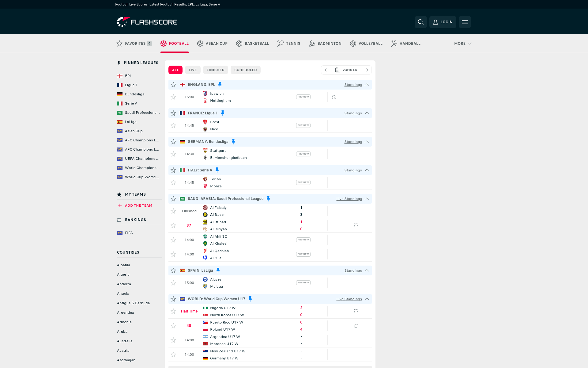Image resolution: width=588 pixels, height=368 pixels.
Task: Open the 23/10 FR date dropdown
Action: (x=346, y=70)
